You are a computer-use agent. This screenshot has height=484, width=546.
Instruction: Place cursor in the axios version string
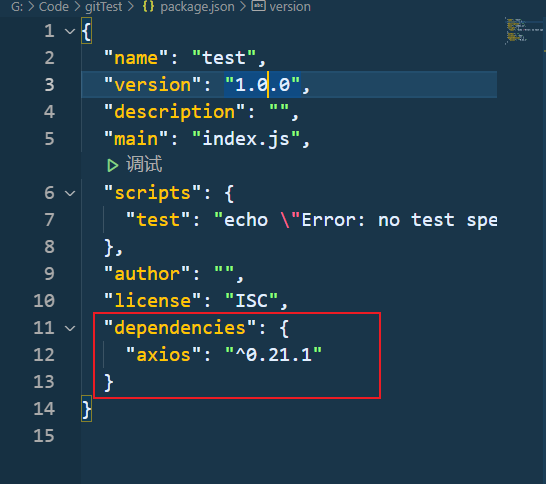click(x=274, y=355)
